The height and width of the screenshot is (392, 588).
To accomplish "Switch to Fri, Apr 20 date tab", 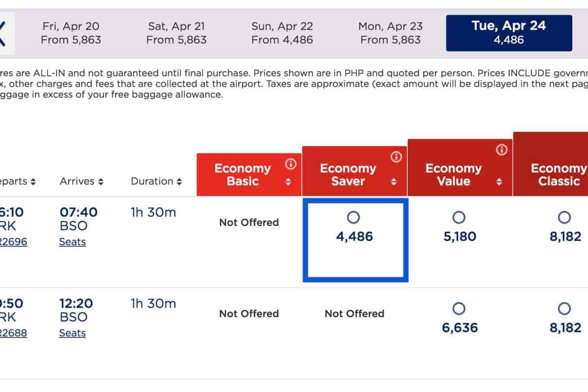I will pyautogui.click(x=71, y=33).
